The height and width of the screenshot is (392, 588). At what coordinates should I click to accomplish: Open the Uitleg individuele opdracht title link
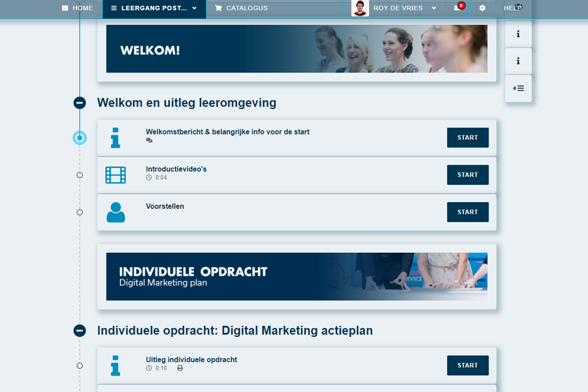tap(191, 360)
